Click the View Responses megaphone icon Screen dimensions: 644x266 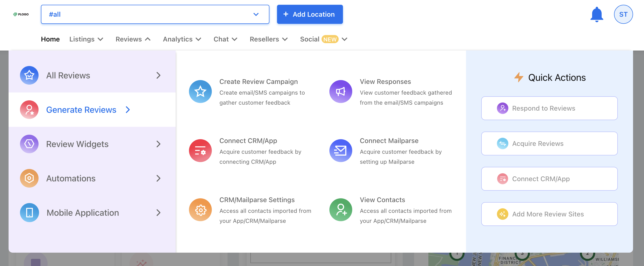341,92
